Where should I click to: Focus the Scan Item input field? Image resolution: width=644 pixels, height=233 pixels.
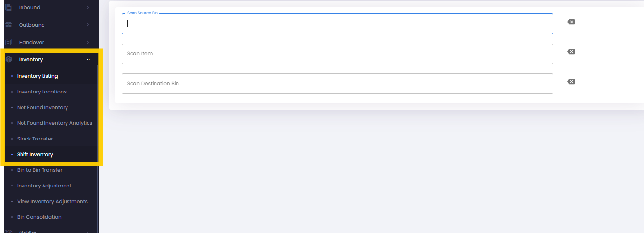coord(337,54)
